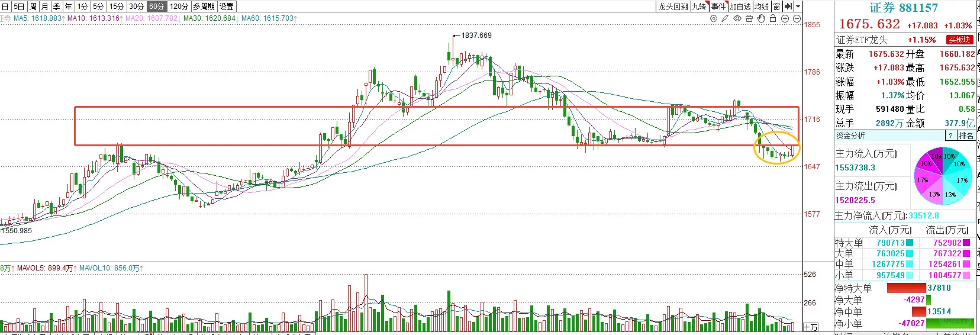This screenshot has width=980, height=335.
Task: Click the 龙头回溯 button
Action: click(x=673, y=7)
